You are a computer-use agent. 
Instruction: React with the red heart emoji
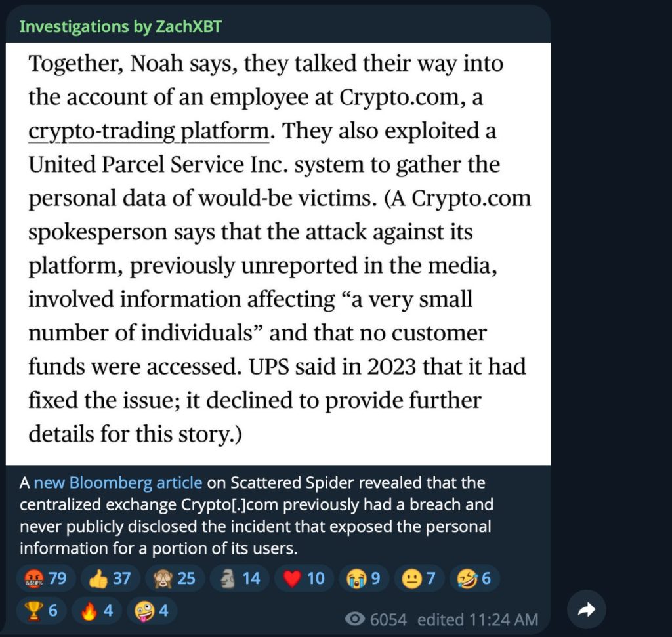click(x=303, y=578)
